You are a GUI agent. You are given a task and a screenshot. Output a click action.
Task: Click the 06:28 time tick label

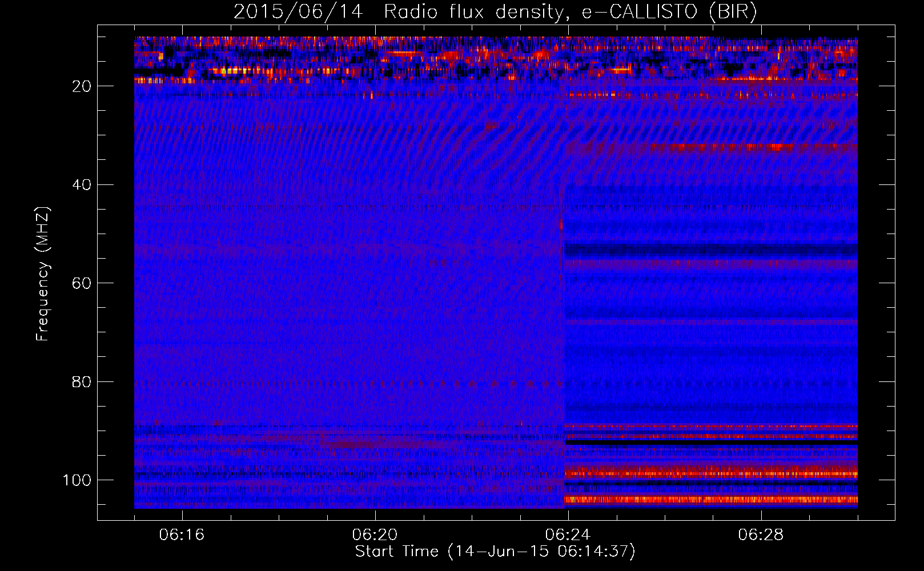[761, 535]
